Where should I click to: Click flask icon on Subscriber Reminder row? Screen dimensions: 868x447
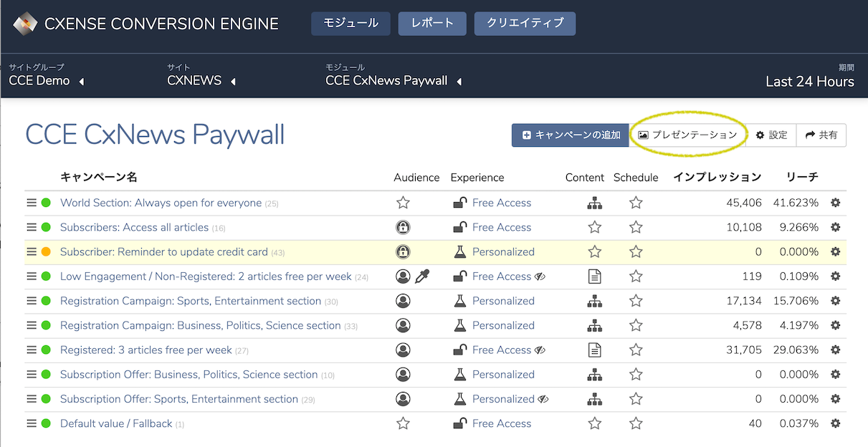pos(460,252)
